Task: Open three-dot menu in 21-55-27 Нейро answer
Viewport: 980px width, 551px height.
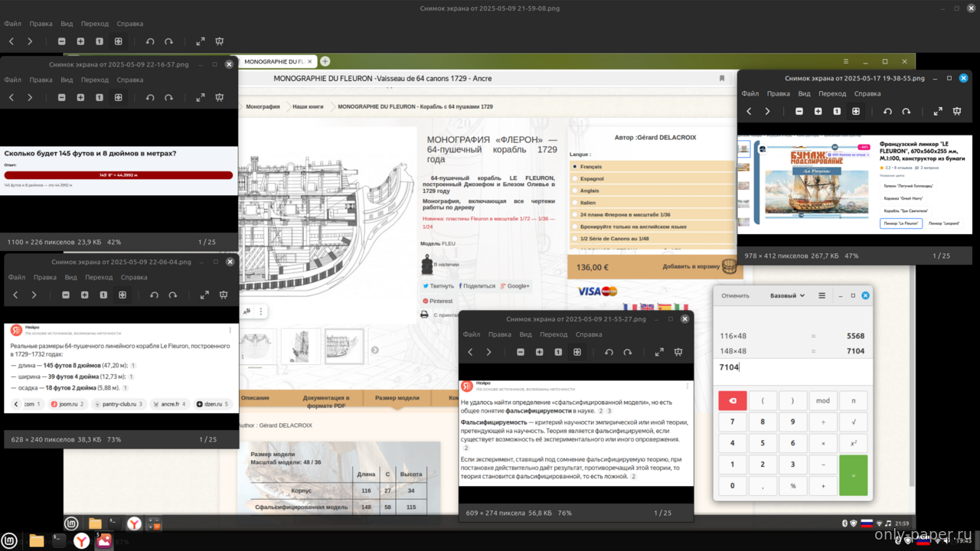Action: click(686, 386)
